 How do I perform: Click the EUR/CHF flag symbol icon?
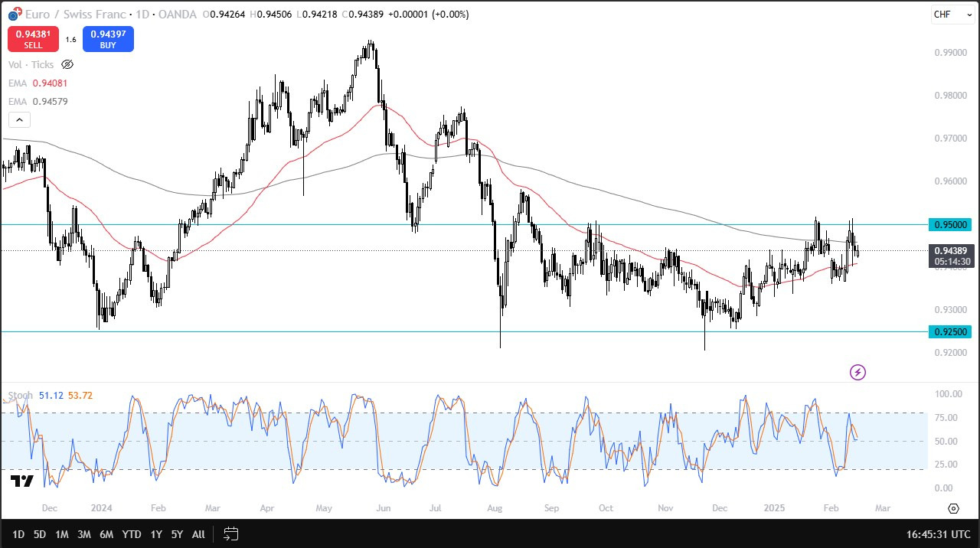[14, 14]
